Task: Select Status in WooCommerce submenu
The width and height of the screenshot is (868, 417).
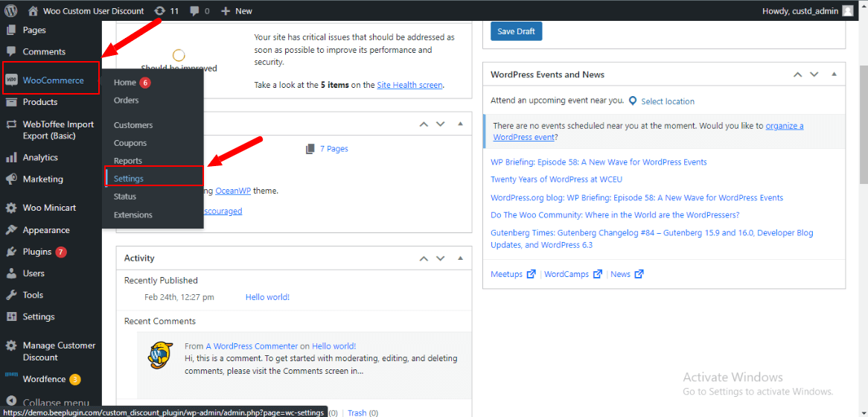Action: coord(124,197)
